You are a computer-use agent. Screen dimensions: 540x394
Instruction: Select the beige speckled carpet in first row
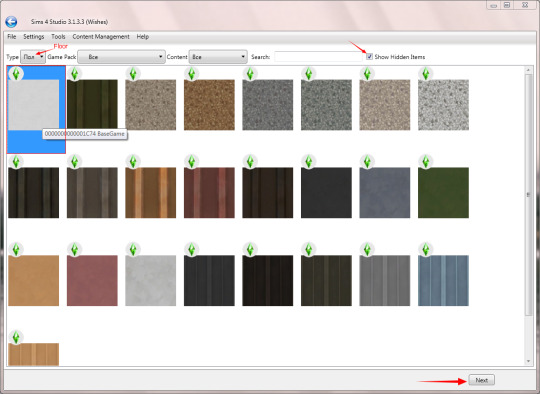tap(150, 105)
